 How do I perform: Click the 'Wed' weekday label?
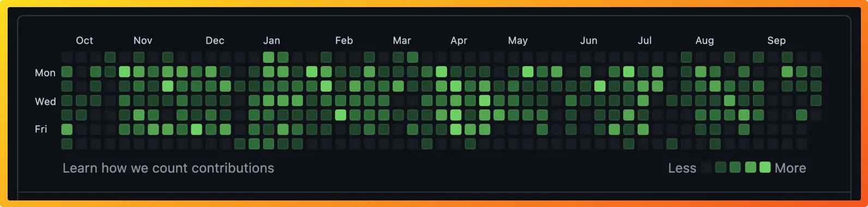click(45, 102)
